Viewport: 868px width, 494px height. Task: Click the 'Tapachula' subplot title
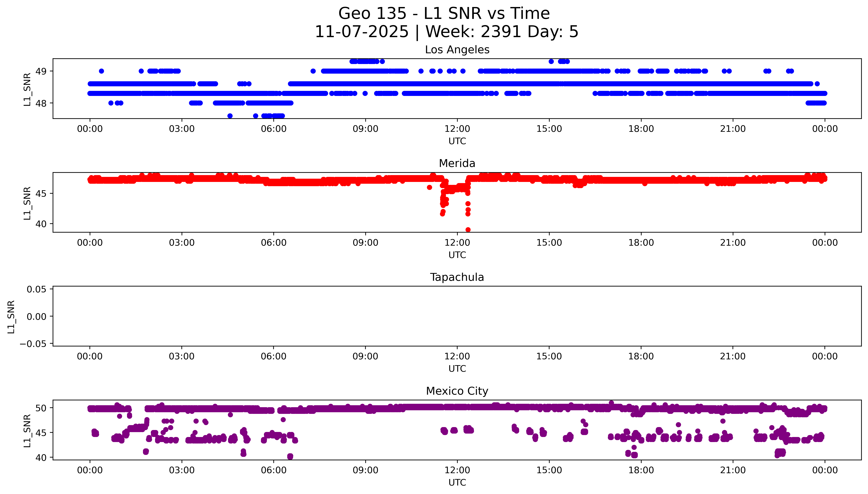(457, 277)
